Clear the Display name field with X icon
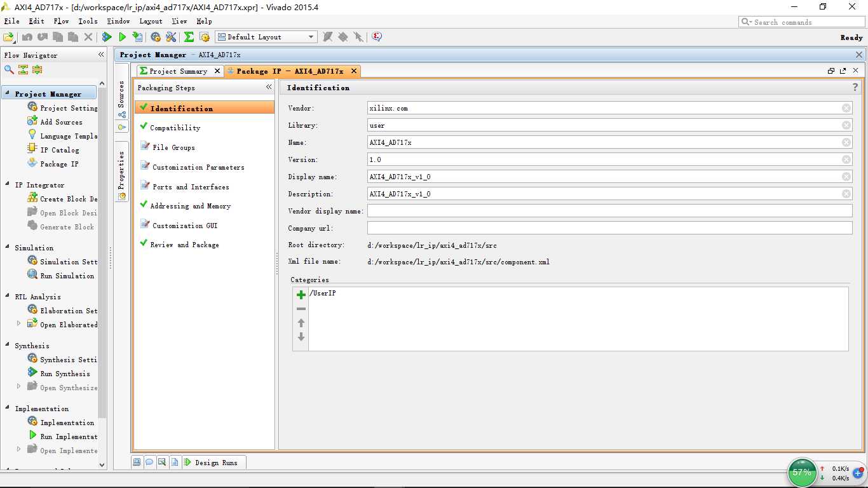The height and width of the screenshot is (488, 868). 846,177
